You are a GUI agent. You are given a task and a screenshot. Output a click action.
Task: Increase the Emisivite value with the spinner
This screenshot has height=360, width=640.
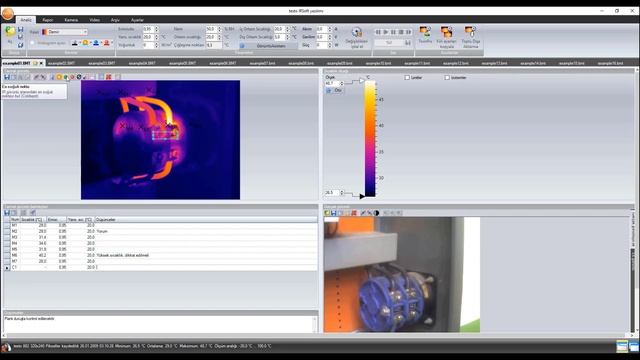157,28
